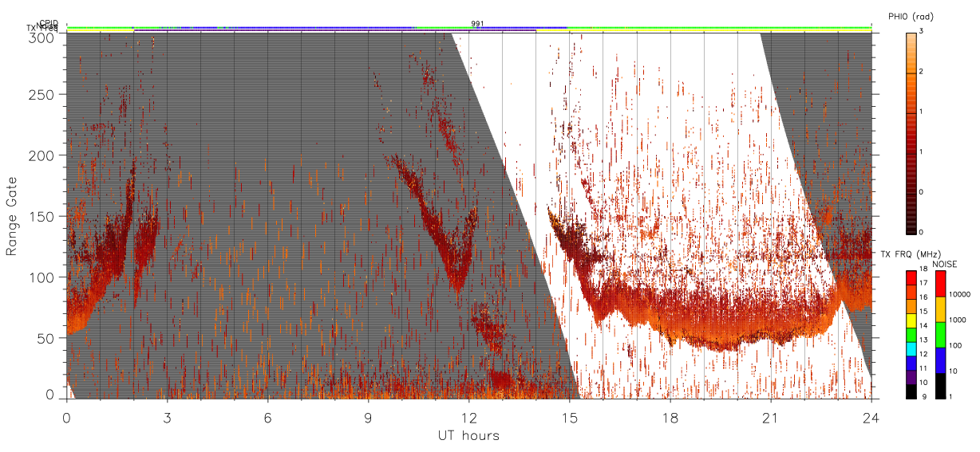Image resolution: width=980 pixels, height=452 pixels.
Task: Click the 1 label on NOISE legend
Action: click(x=951, y=396)
